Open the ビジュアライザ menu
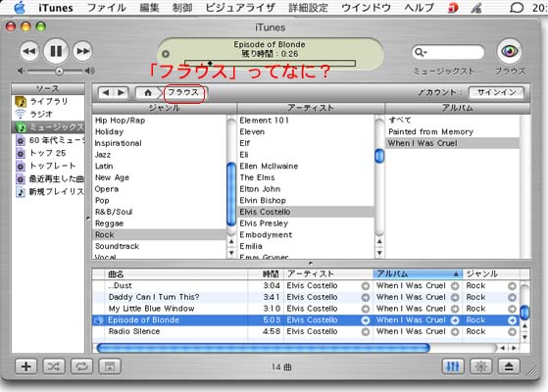The image size is (548, 392). [x=240, y=8]
